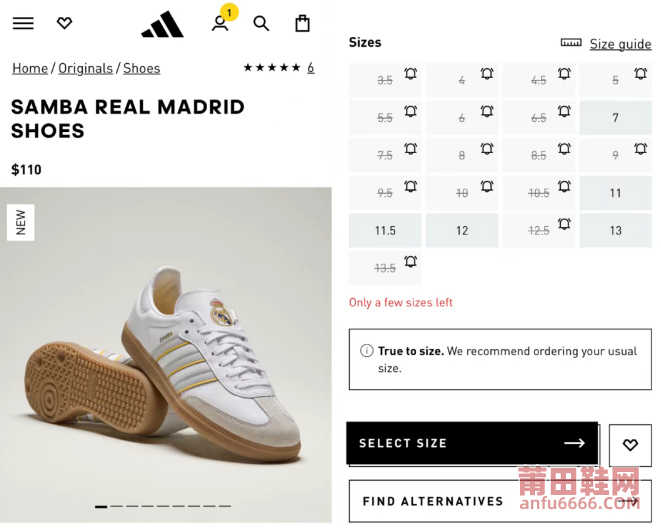Choose size 11.5
This screenshot has width=661, height=528.
pos(385,230)
